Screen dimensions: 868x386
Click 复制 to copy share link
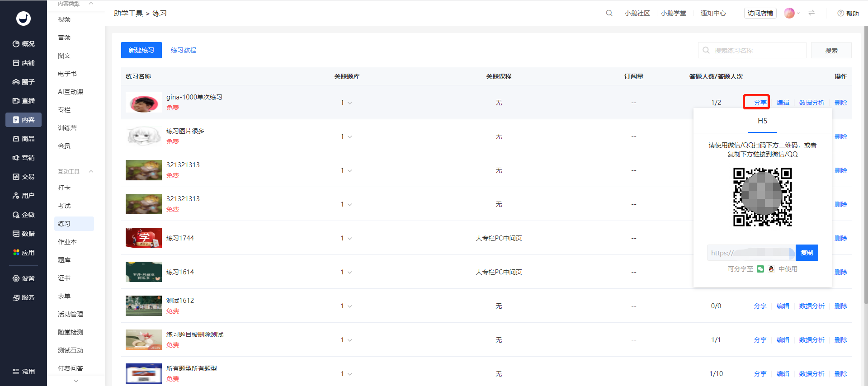pyautogui.click(x=807, y=253)
